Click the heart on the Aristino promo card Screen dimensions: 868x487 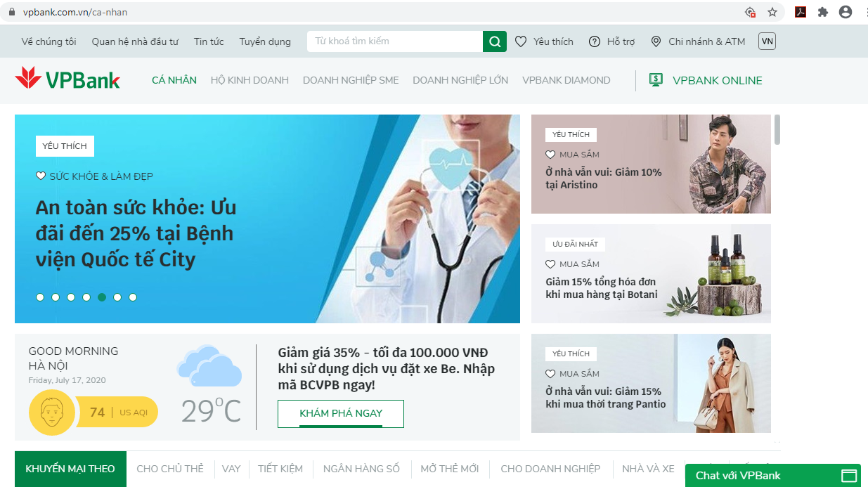pyautogui.click(x=551, y=154)
